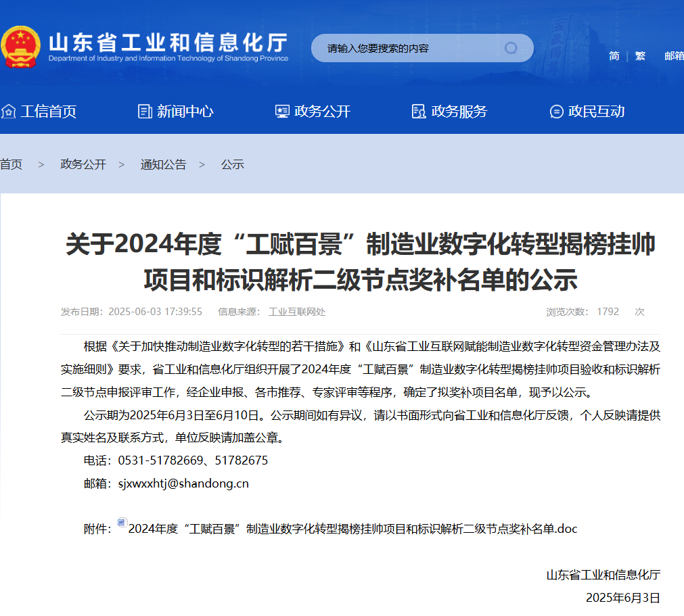Switch to traditional Chinese with 繁
The image size is (684, 616).
(x=640, y=56)
